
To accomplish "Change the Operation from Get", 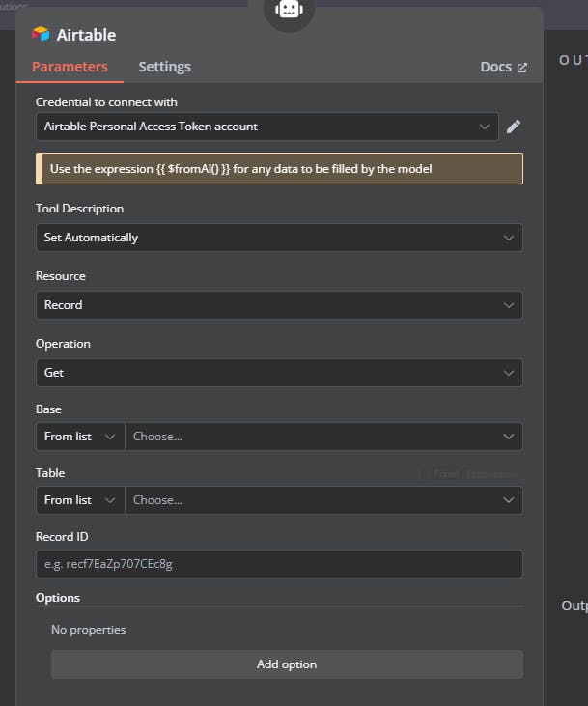I will click(x=279, y=373).
